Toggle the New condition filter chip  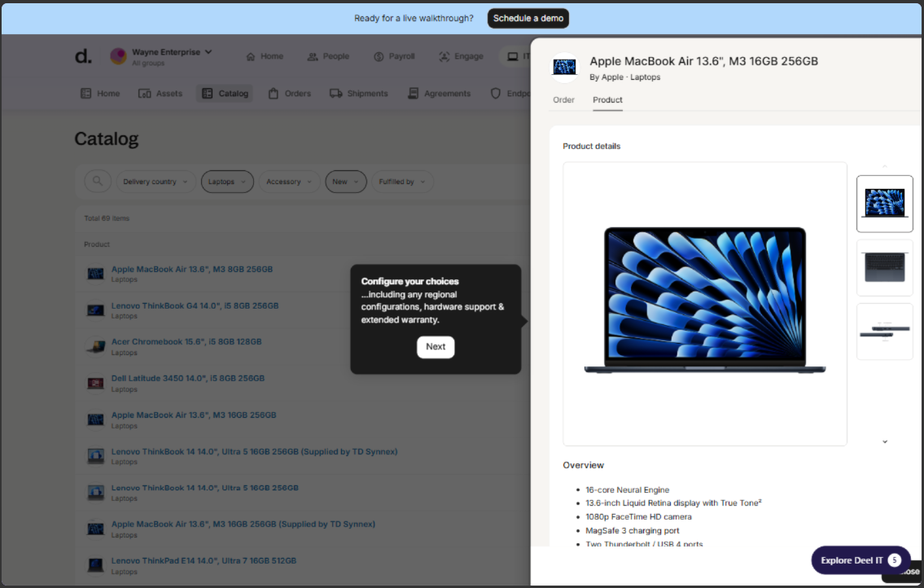tap(346, 182)
